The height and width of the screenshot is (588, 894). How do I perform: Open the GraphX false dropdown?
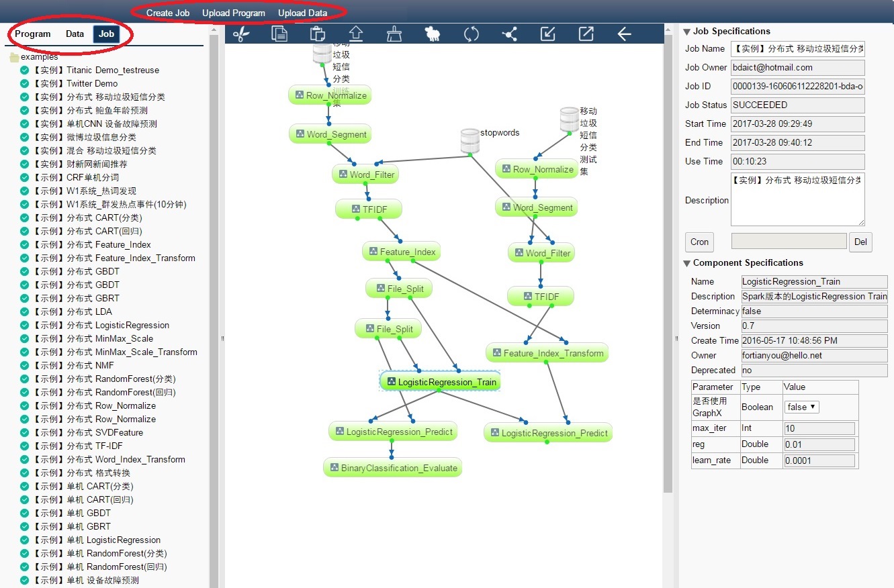(802, 407)
